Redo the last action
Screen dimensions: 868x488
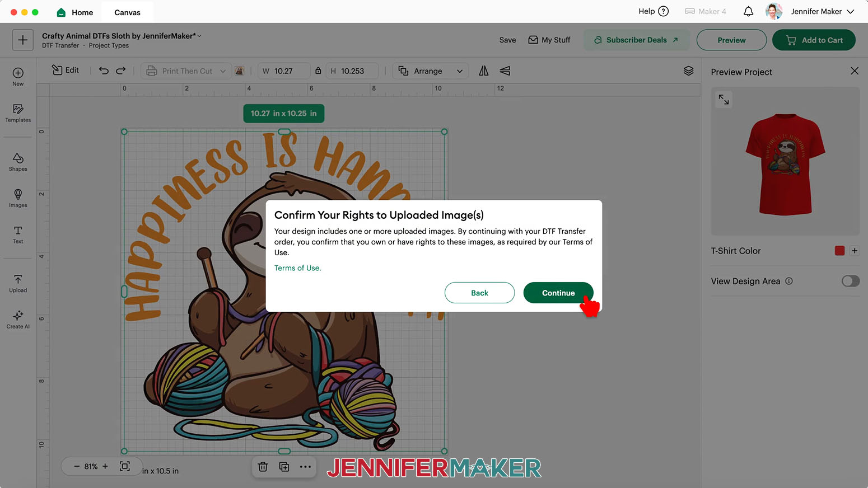tap(121, 71)
